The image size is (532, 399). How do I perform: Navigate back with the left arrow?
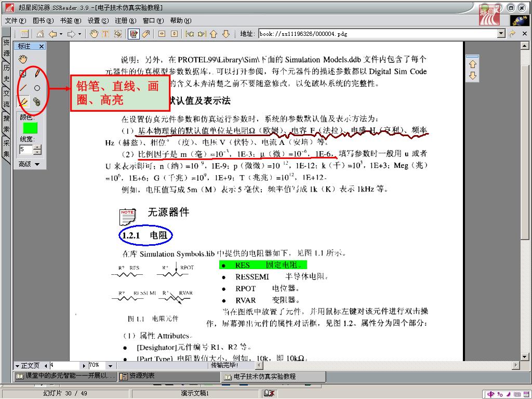pos(53,34)
